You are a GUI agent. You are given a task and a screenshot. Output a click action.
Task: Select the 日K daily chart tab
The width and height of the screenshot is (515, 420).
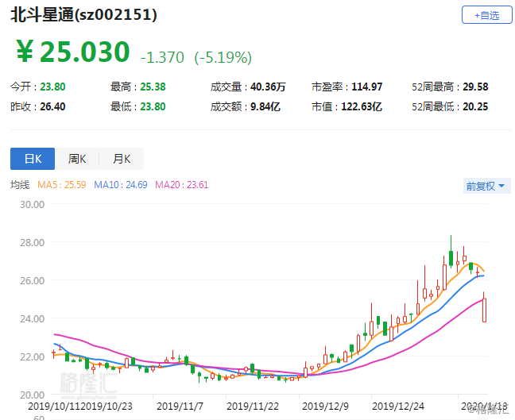(x=33, y=159)
